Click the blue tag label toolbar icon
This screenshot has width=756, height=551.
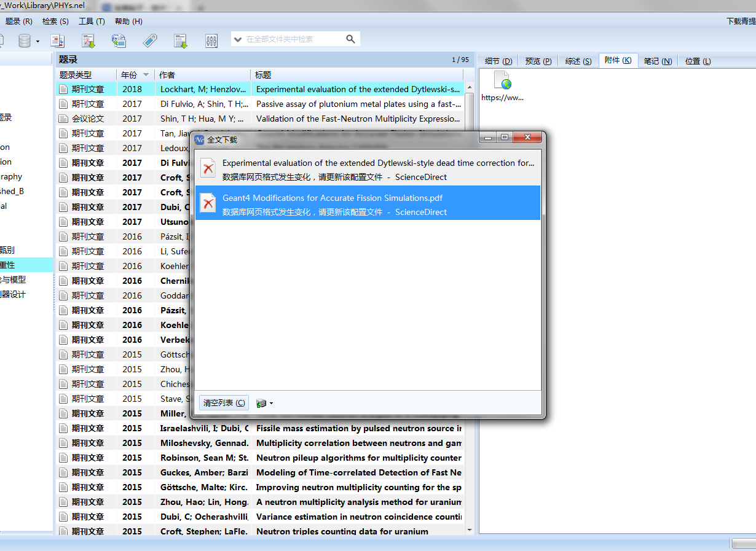pyautogui.click(x=149, y=41)
